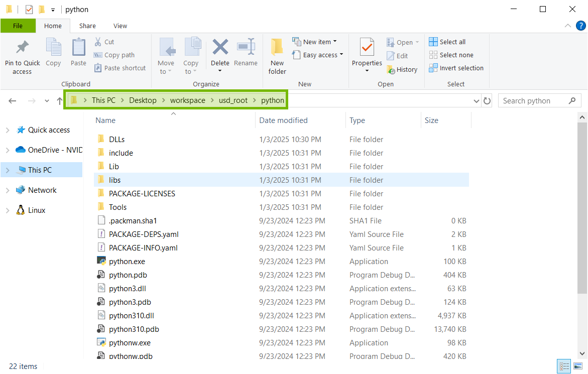Switch to the Home ribbon tab

[x=53, y=26]
